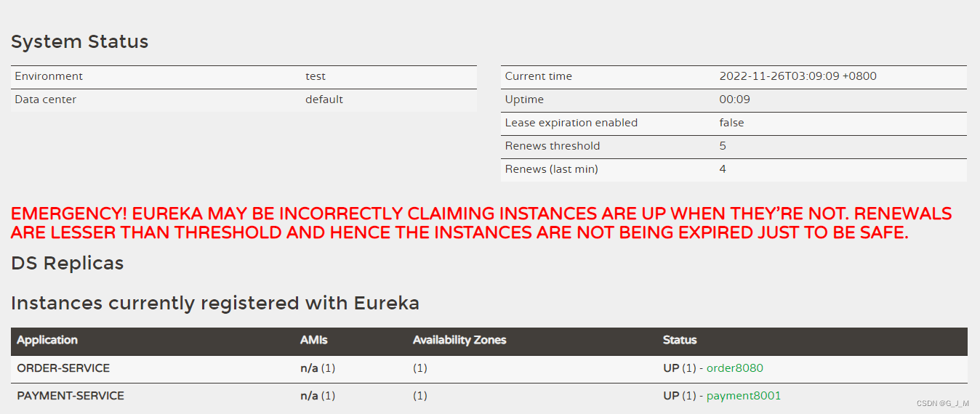Image resolution: width=980 pixels, height=414 pixels.
Task: Click the Application column header
Action: (47, 340)
